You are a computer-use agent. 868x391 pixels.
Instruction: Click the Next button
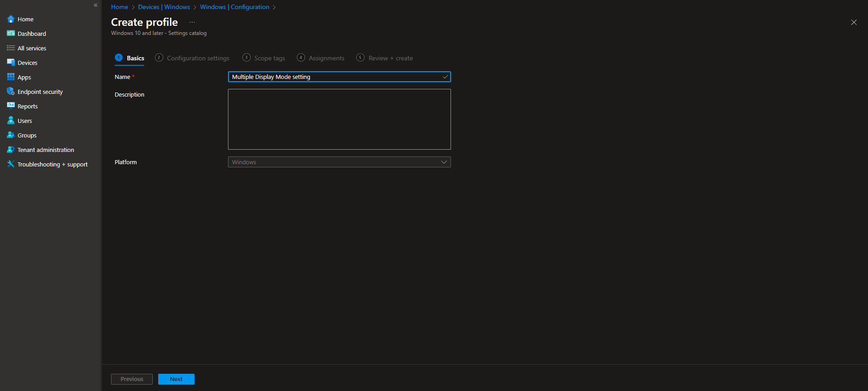point(176,379)
